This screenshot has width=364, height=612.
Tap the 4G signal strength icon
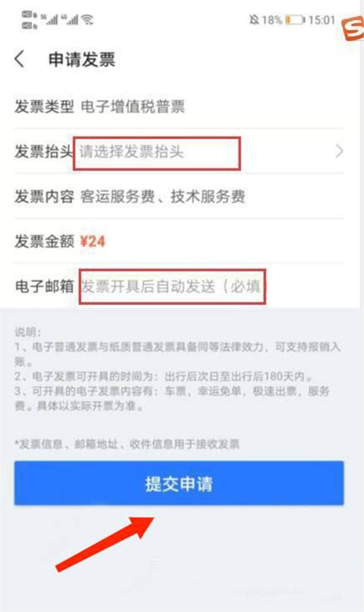tap(70, 19)
